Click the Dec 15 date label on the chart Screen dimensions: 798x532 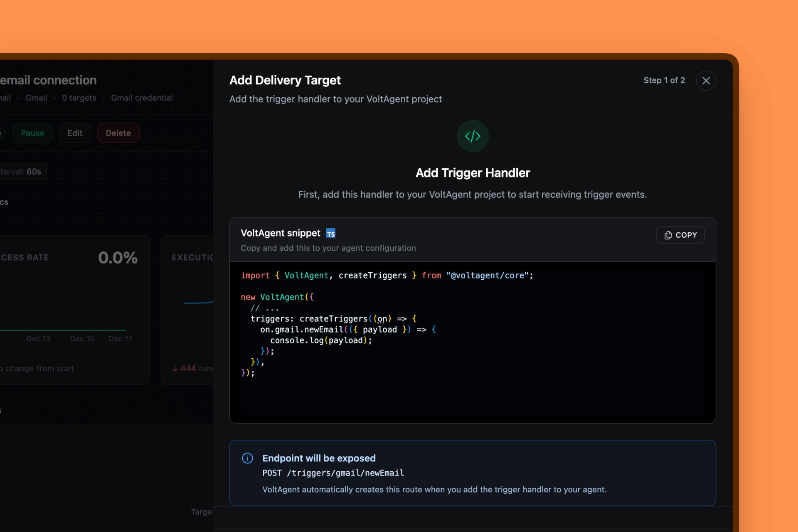(x=82, y=338)
